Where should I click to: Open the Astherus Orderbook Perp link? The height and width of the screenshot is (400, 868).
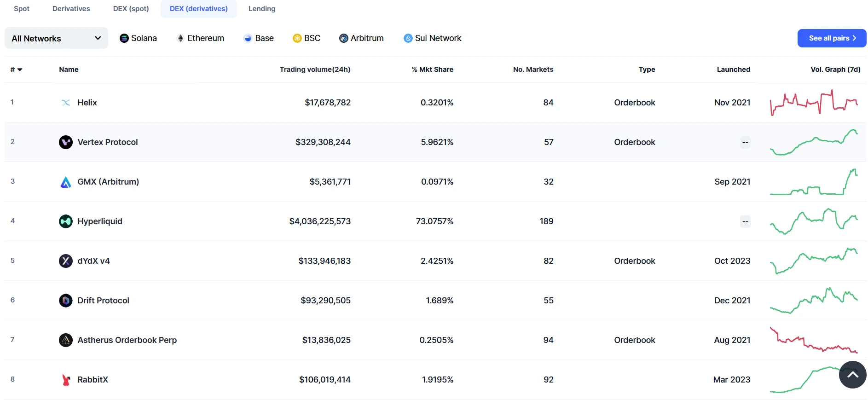click(x=127, y=340)
